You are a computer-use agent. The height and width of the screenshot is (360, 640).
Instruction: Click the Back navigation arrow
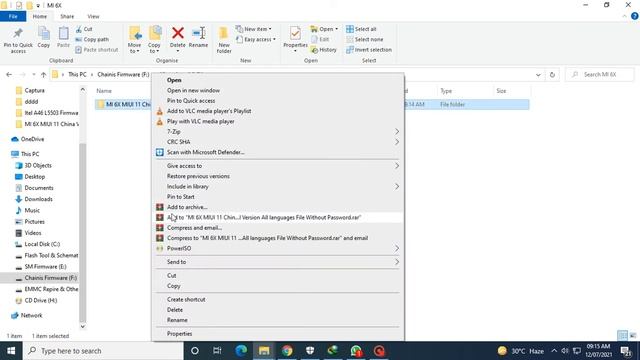(9, 75)
